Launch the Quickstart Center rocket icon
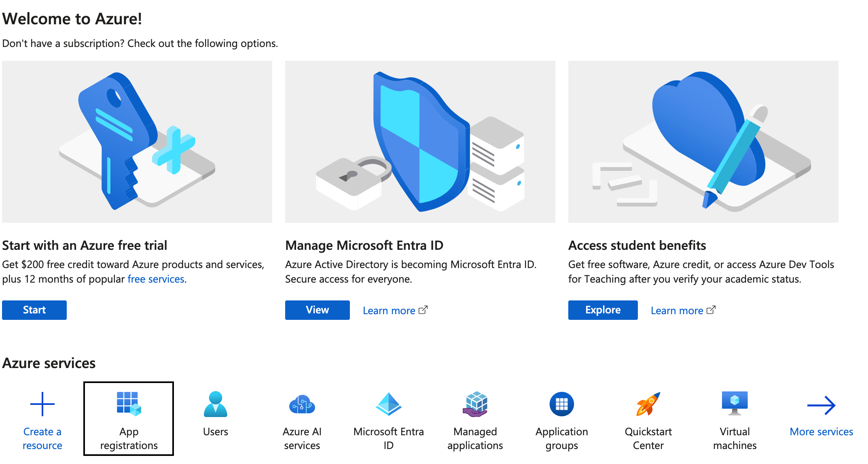This screenshot has width=868, height=464. 648,404
